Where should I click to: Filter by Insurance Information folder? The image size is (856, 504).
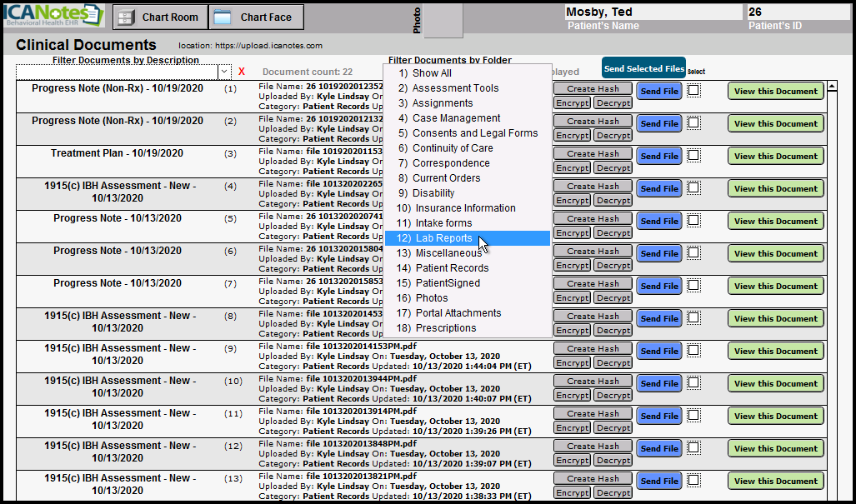click(x=465, y=208)
